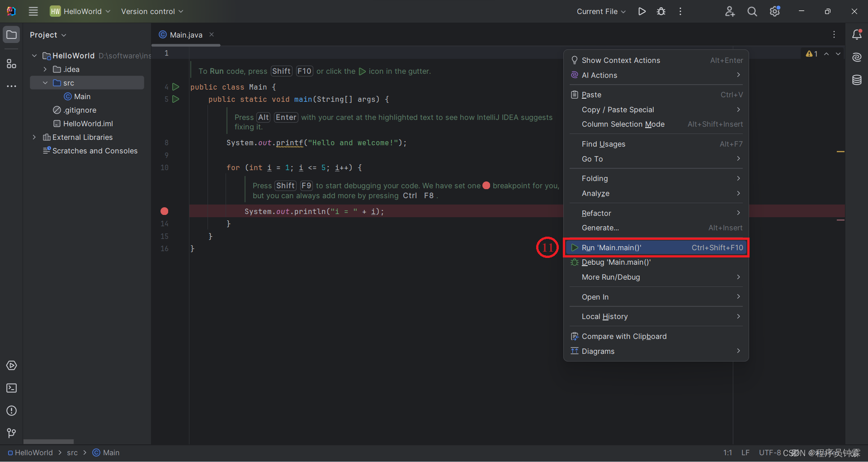Click the warning indicator in editor corner

pos(812,54)
